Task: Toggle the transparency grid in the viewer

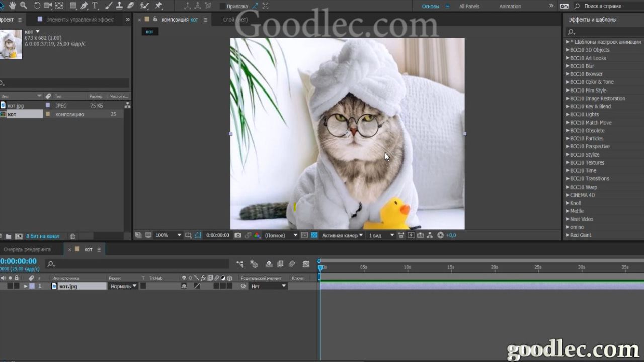Action: (314, 235)
